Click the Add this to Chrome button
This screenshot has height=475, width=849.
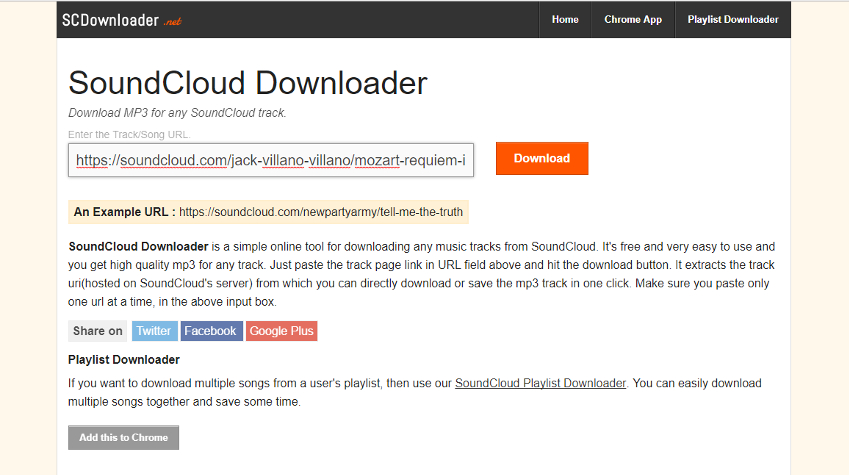click(x=123, y=438)
